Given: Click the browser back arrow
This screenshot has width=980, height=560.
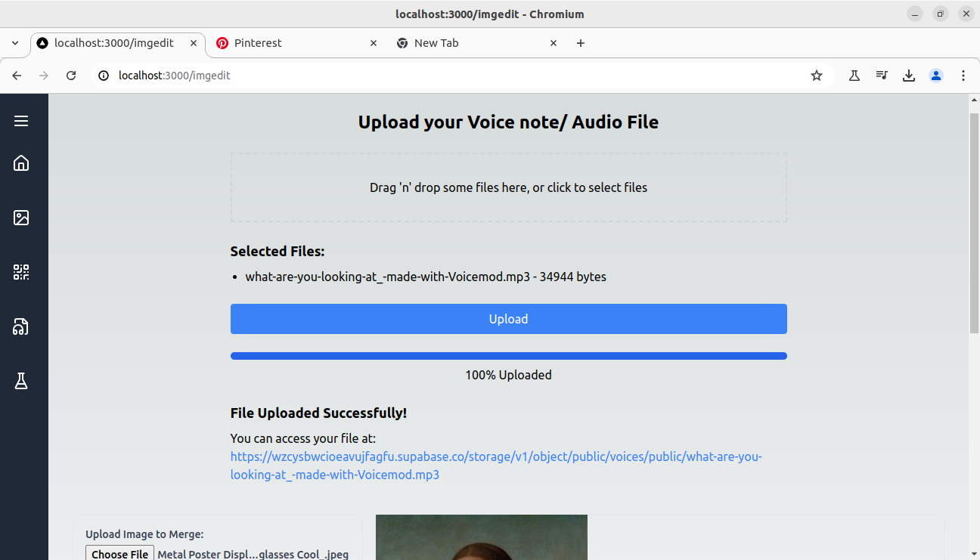Looking at the screenshot, I should [17, 76].
